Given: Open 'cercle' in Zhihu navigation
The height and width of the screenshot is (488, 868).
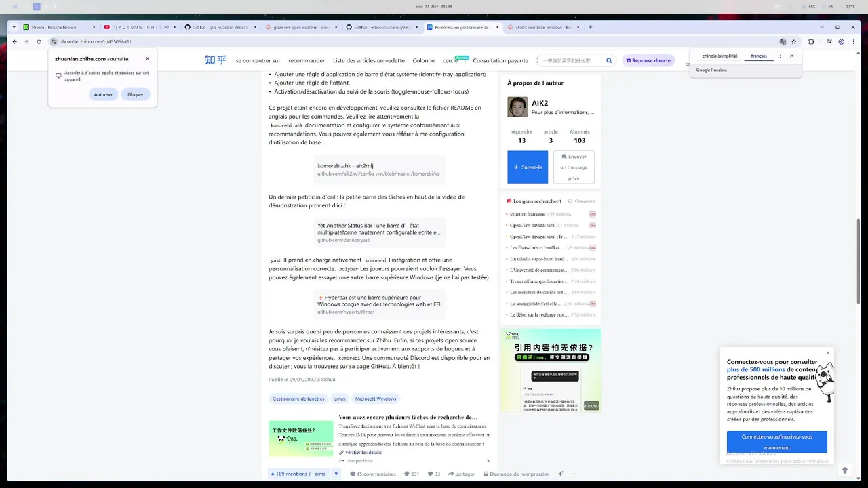Looking at the screenshot, I should click(450, 60).
